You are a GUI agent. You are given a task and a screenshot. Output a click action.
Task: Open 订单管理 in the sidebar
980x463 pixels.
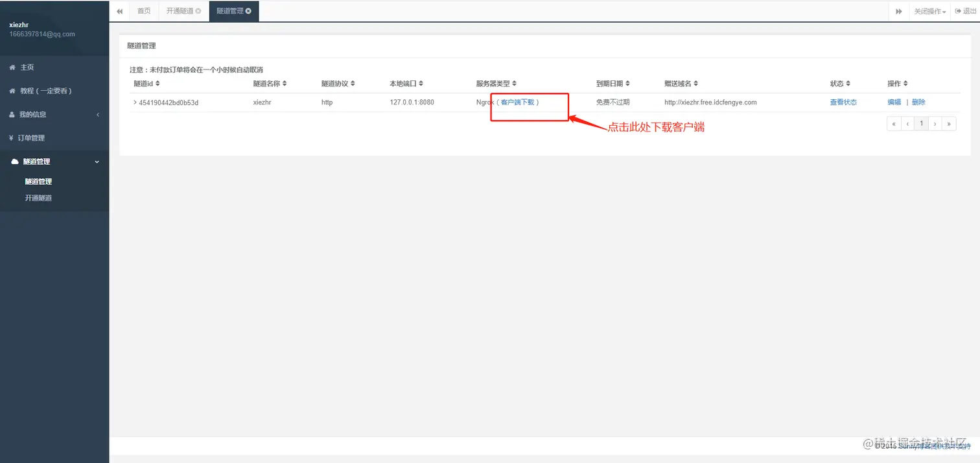point(54,138)
